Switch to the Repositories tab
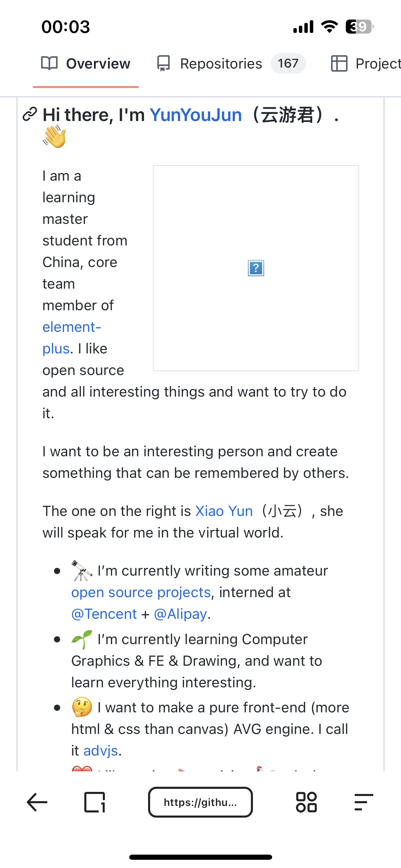The height and width of the screenshot is (868, 401). pyautogui.click(x=221, y=64)
